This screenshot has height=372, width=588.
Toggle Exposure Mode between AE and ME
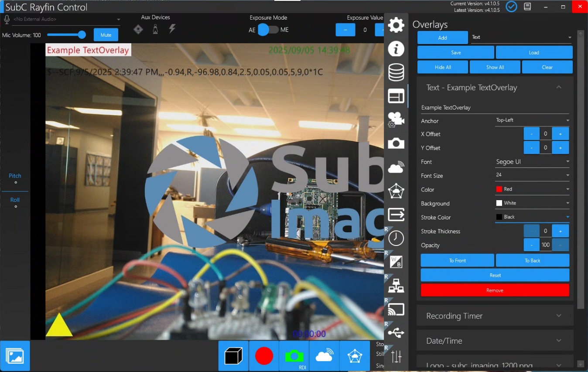pos(268,30)
